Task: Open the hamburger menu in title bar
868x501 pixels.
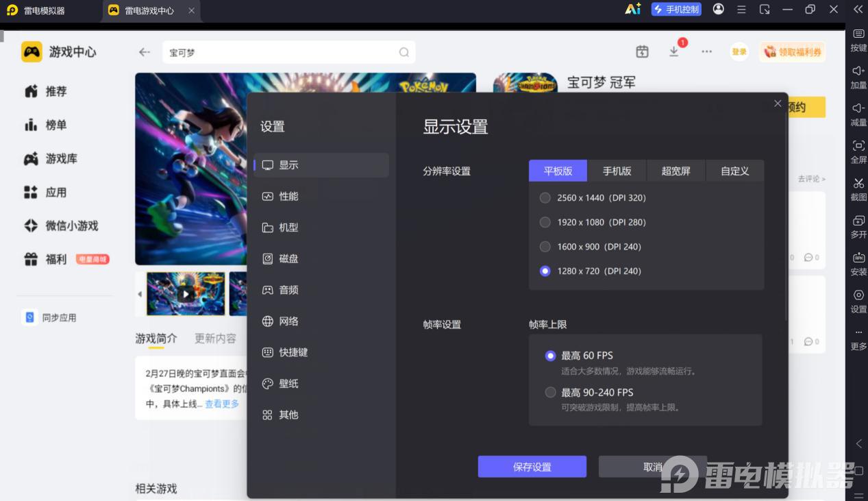Action: coord(741,10)
